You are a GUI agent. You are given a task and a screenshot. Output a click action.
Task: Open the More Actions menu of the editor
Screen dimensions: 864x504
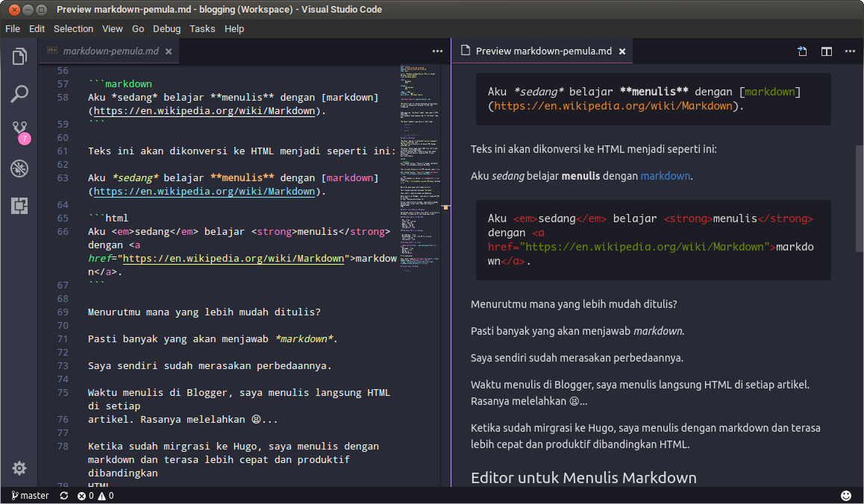pyautogui.click(x=437, y=51)
